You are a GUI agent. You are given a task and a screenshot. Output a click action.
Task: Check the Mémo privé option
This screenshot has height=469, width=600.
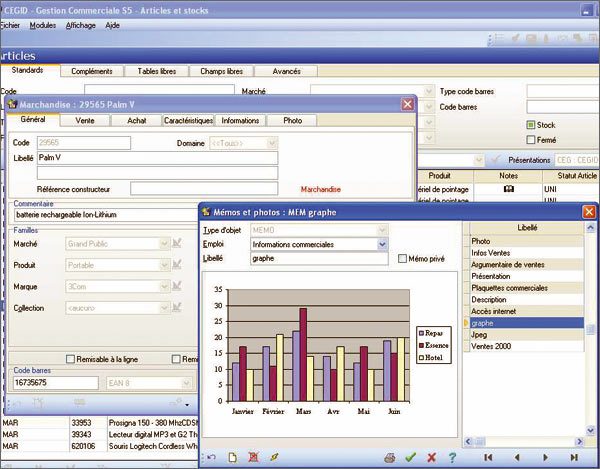[x=402, y=258]
